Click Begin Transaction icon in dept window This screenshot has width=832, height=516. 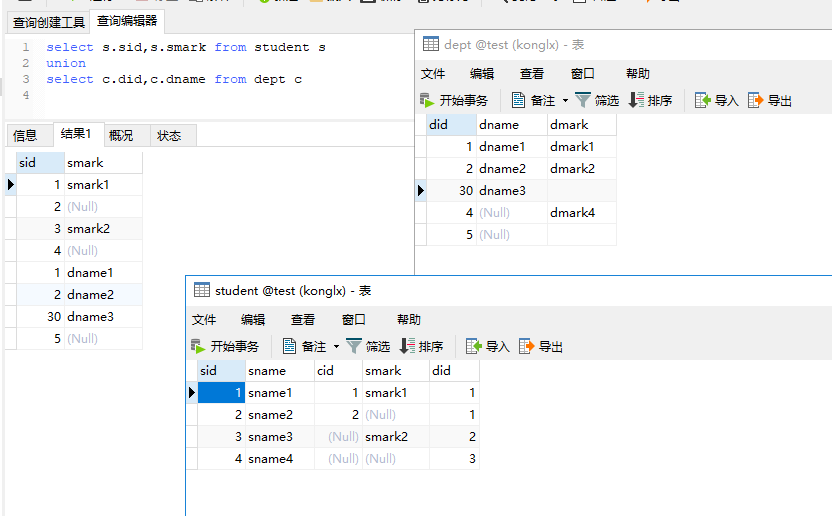427,100
